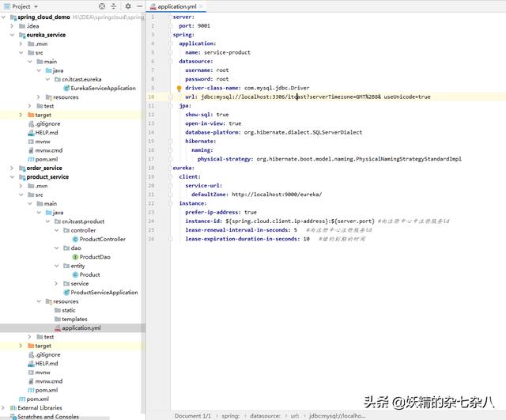Expand the order_service module
Screen dimensions: 506x420
[12, 168]
